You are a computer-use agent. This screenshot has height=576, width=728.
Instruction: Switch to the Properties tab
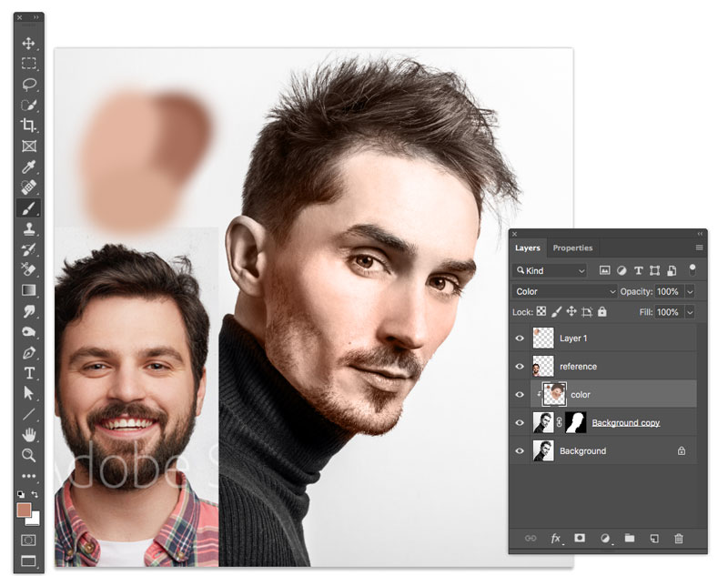(573, 248)
